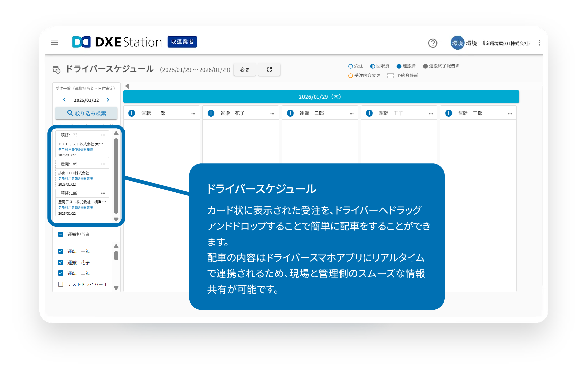Click the 変更 button
The width and height of the screenshot is (588, 376).
245,69
